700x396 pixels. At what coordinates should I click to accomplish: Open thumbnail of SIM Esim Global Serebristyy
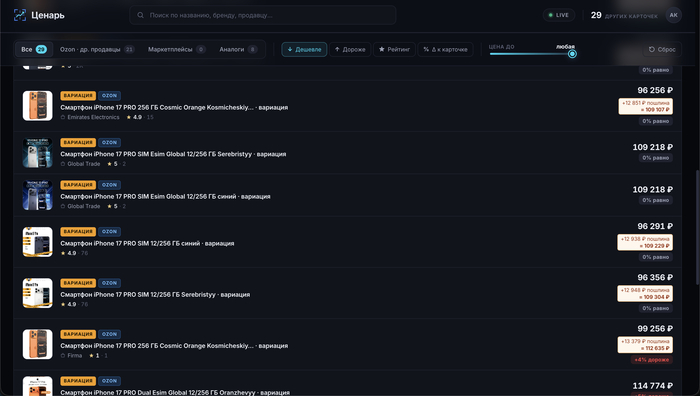coord(38,153)
